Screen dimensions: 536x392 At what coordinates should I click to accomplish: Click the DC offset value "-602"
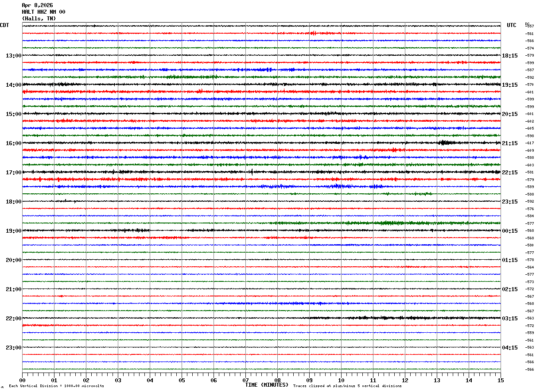pyautogui.click(x=529, y=121)
